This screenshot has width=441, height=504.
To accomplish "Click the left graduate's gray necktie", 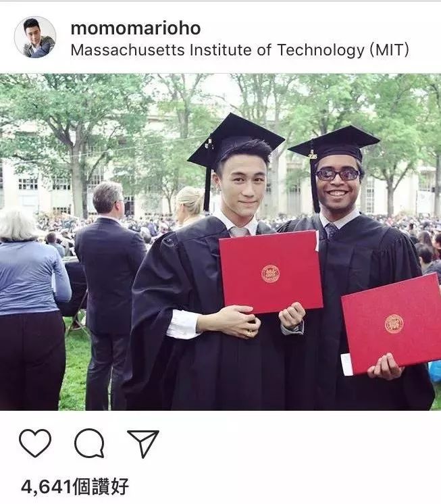I will coord(240,232).
